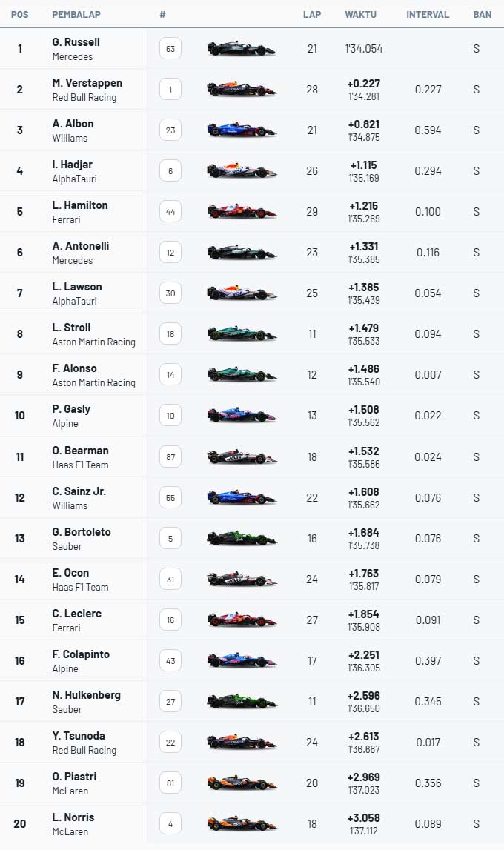Click Piastri's McLaren car image
This screenshot has width=504, height=850.
tap(241, 783)
